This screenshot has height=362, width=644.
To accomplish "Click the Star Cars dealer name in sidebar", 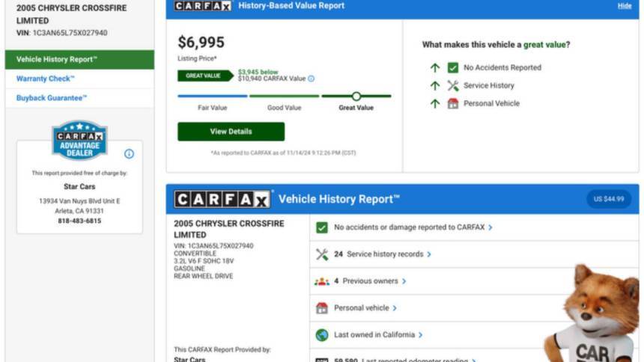I will pyautogui.click(x=79, y=187).
